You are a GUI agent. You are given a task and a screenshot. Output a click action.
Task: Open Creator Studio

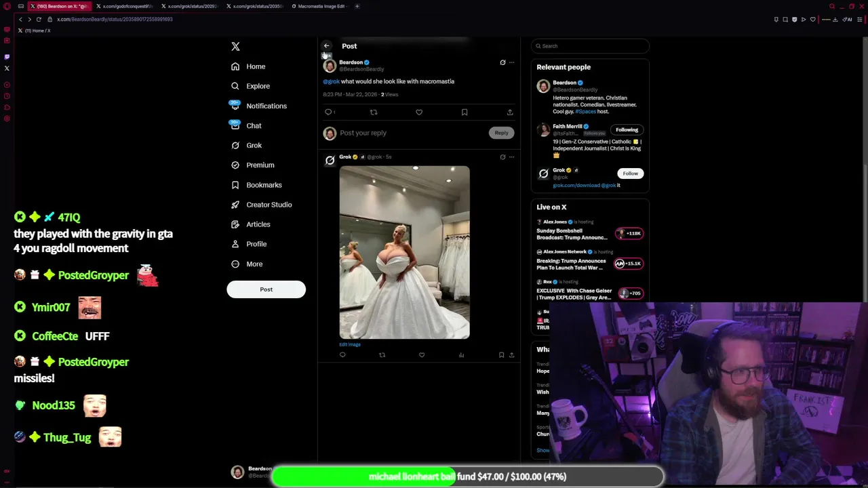(x=261, y=204)
